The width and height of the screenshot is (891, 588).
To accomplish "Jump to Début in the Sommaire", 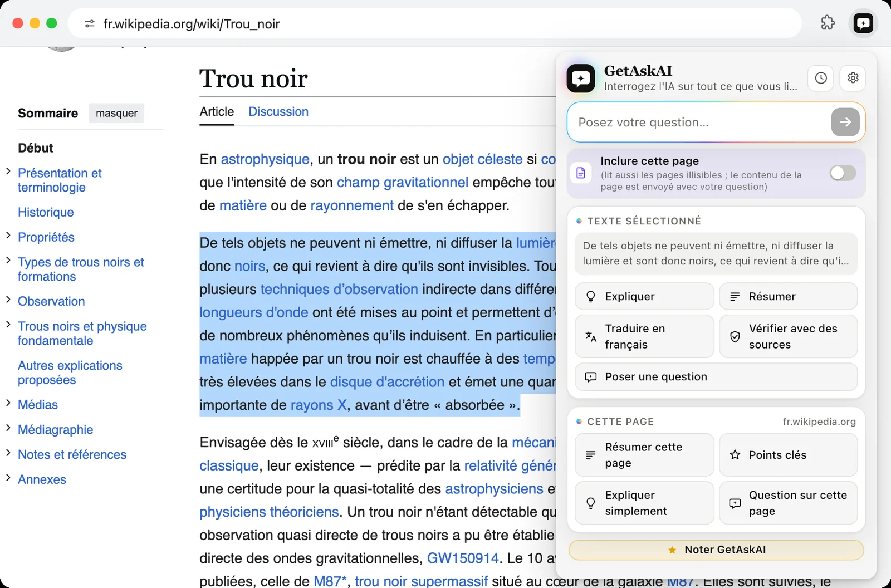I will click(36, 148).
